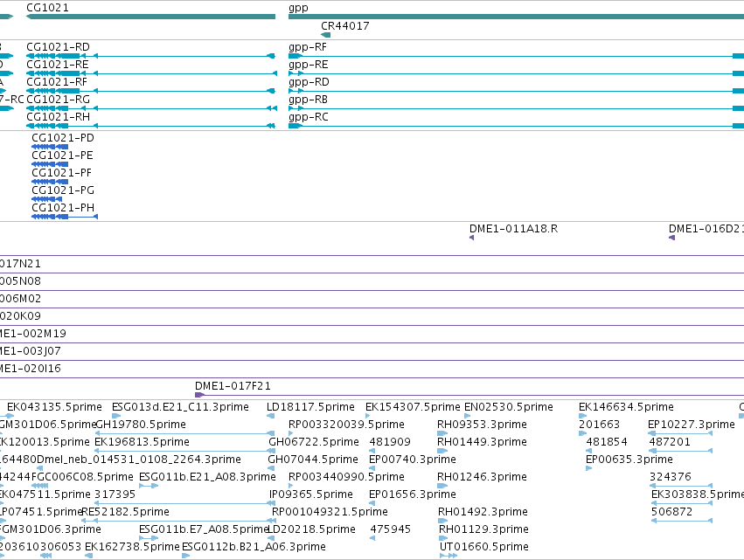The height and width of the screenshot is (560, 744).
Task: Click the BAC clone DME1-017F21 label
Action: click(x=233, y=386)
